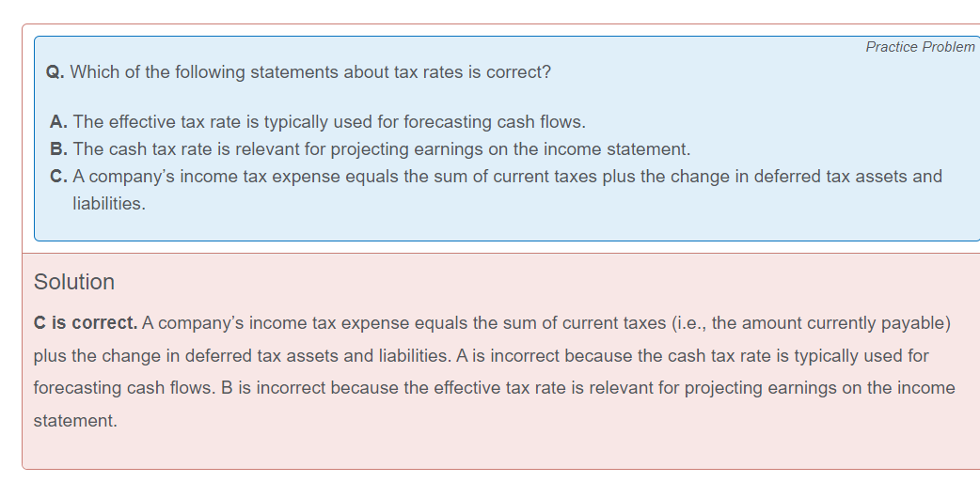980x482 pixels.
Task: Select answer option C about income tax expense
Action: point(496,190)
